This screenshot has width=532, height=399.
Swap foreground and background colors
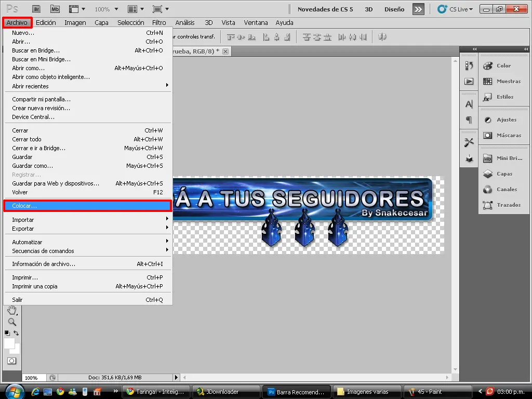pyautogui.click(x=16, y=333)
